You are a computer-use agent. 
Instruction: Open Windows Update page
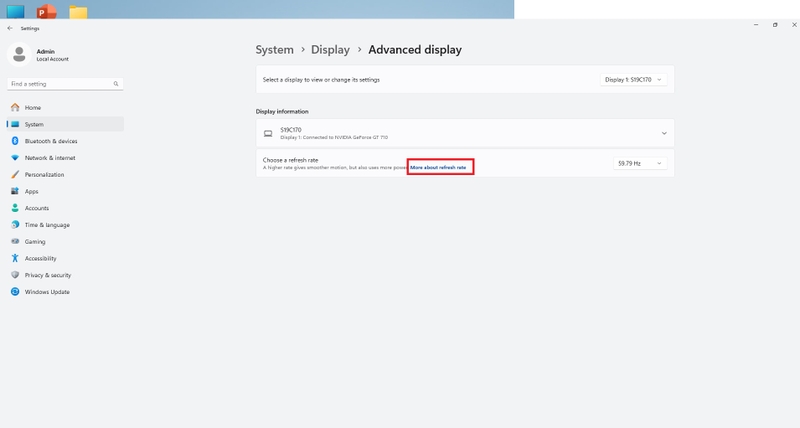click(x=65, y=292)
